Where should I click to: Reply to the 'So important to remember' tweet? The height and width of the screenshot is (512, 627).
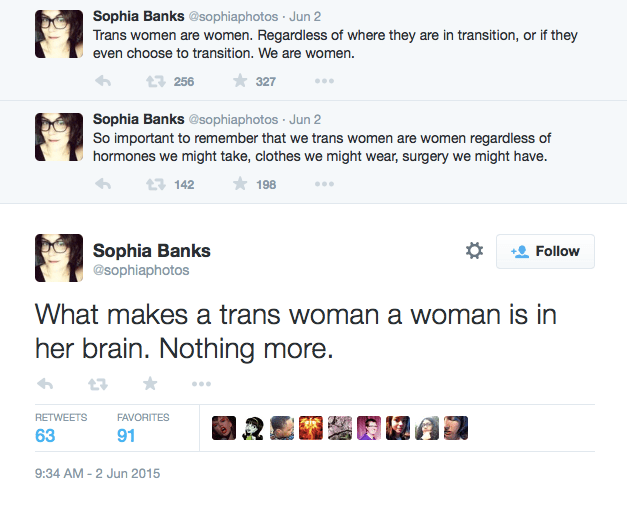pyautogui.click(x=102, y=184)
